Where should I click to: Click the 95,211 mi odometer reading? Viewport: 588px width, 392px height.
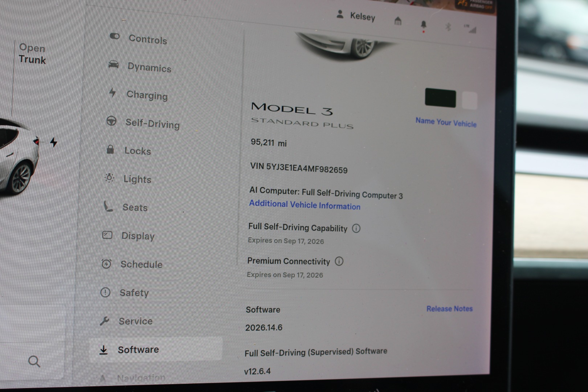coord(269,143)
